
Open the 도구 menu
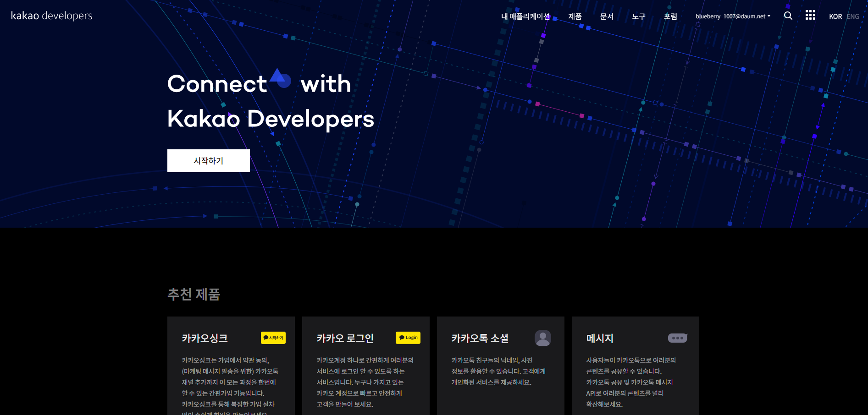[x=639, y=16]
